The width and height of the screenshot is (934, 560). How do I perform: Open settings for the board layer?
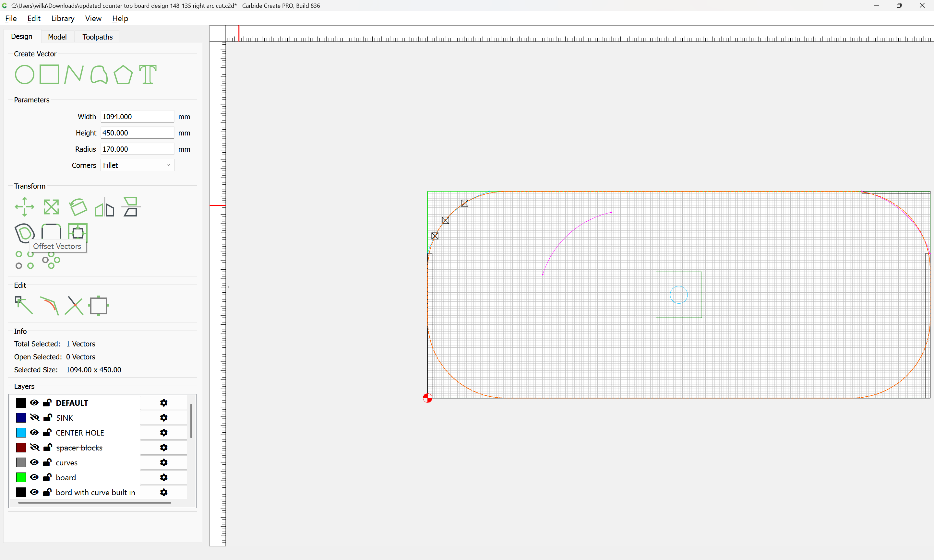(163, 477)
